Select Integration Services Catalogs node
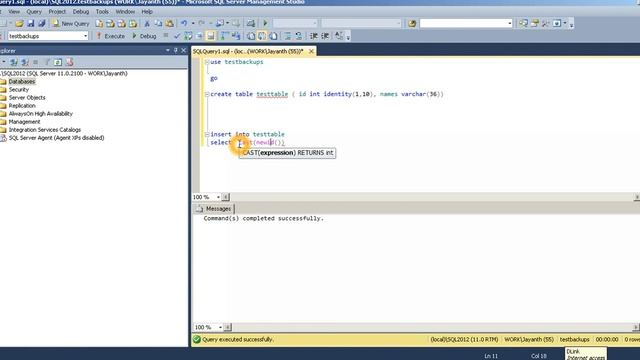The width and height of the screenshot is (640, 360). tap(45, 130)
